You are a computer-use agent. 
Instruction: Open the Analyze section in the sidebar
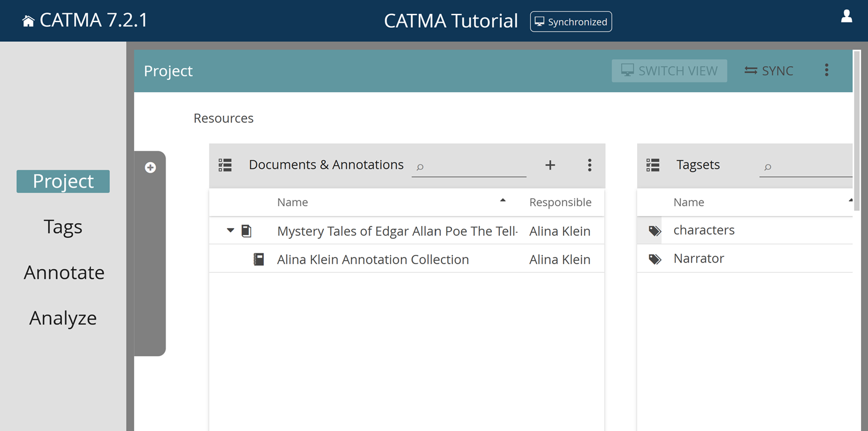[62, 317]
